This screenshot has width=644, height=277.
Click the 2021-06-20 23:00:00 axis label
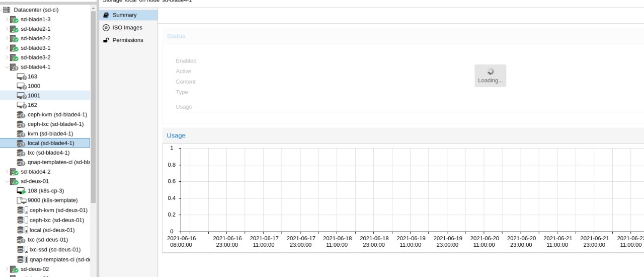tap(521, 241)
